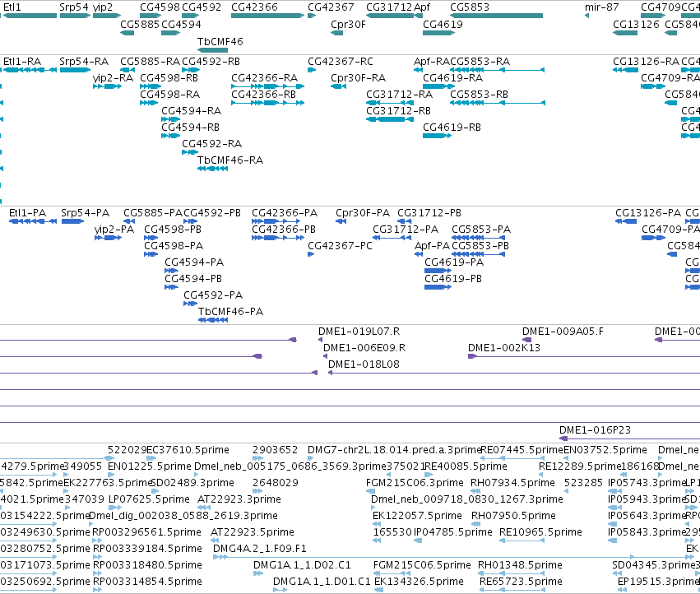
Task: Click the CG42366-PB protein label
Action: tap(284, 229)
